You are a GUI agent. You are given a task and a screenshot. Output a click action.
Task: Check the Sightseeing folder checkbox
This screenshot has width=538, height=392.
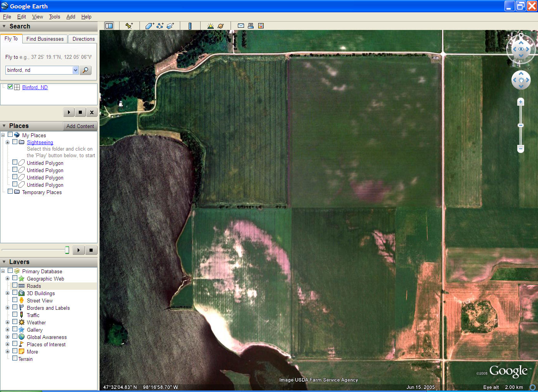pyautogui.click(x=15, y=141)
